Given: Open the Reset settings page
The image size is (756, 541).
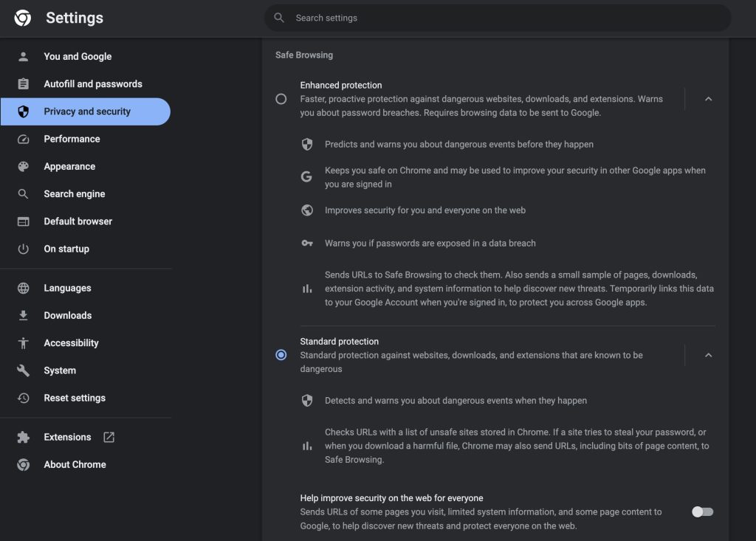Looking at the screenshot, I should (x=75, y=398).
